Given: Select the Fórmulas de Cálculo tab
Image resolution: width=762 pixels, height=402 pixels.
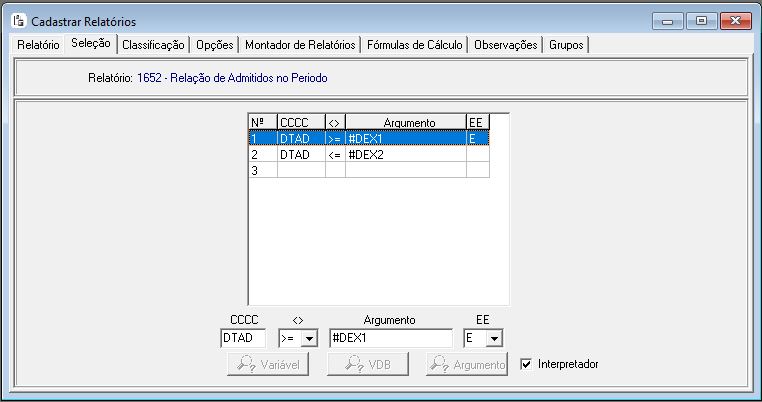Looking at the screenshot, I should 414,45.
